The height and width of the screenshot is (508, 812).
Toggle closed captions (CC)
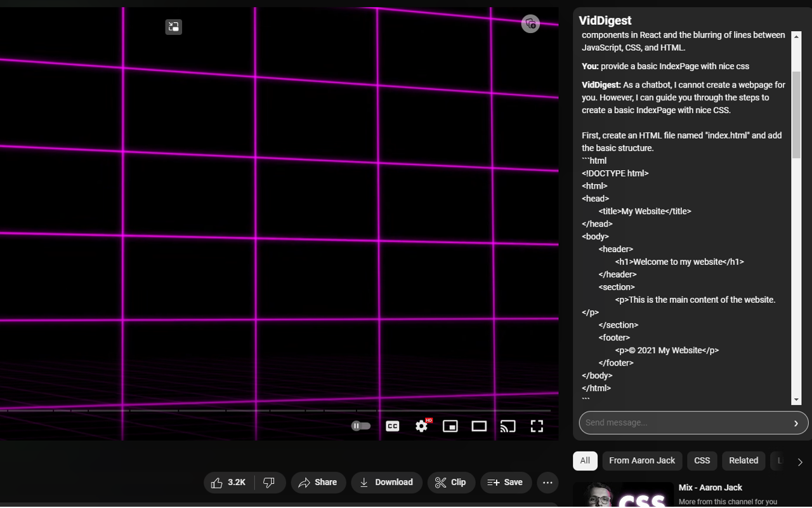[393, 426]
